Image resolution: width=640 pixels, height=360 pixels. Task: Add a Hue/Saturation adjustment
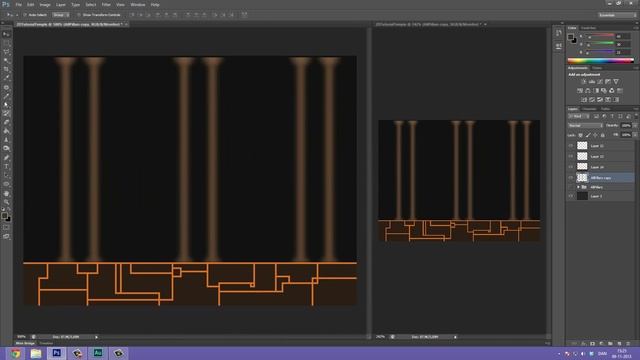tap(580, 91)
